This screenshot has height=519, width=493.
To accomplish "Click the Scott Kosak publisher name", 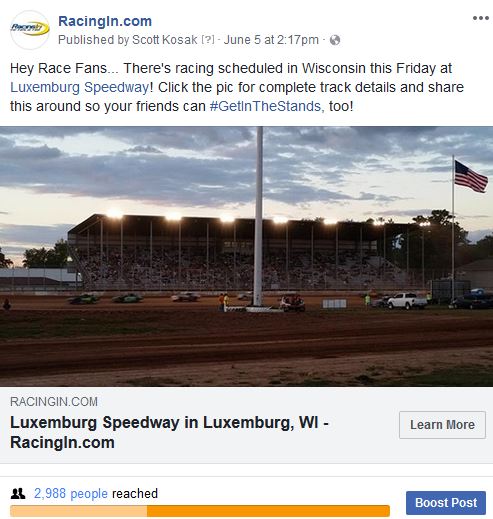I will click(165, 40).
